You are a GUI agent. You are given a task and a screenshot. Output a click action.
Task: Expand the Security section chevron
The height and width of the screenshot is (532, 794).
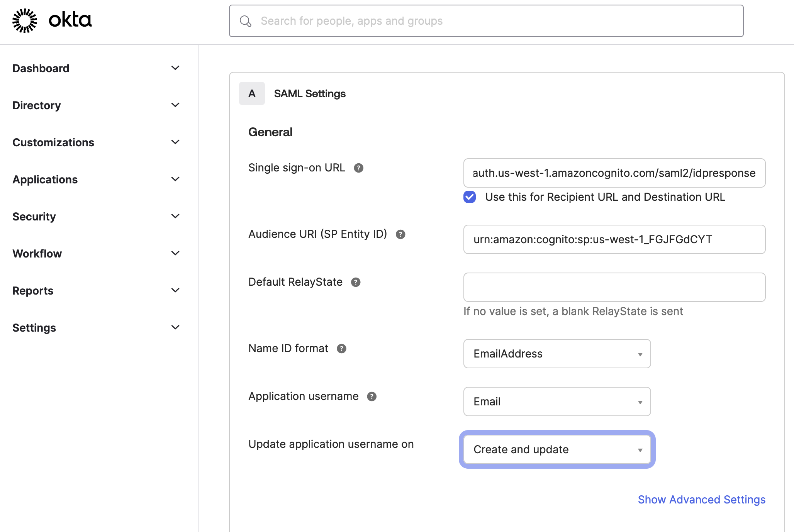175,216
